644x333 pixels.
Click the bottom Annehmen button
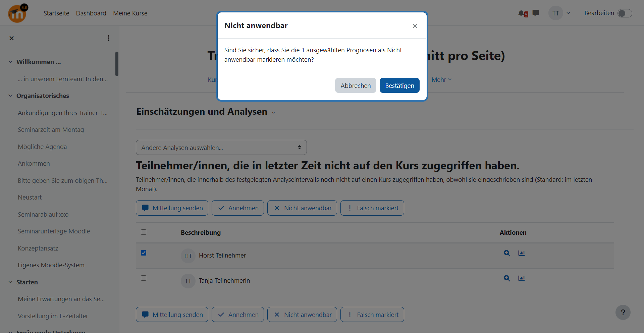pos(238,315)
